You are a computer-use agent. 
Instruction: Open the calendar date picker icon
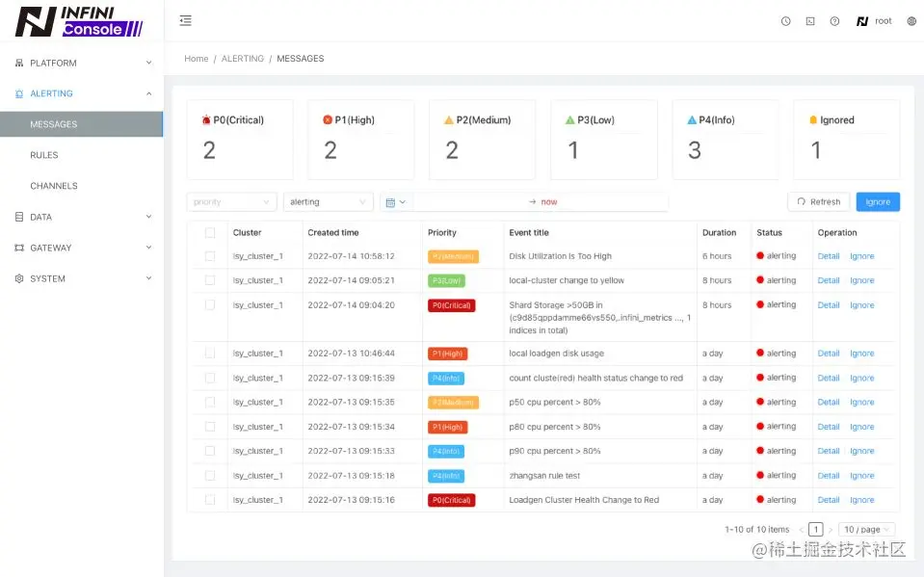click(390, 202)
